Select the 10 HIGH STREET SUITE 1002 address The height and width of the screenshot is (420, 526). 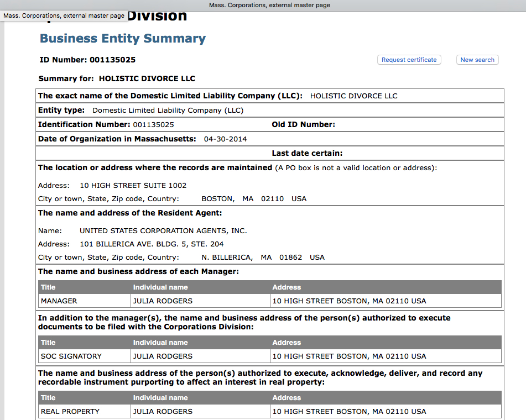click(133, 185)
